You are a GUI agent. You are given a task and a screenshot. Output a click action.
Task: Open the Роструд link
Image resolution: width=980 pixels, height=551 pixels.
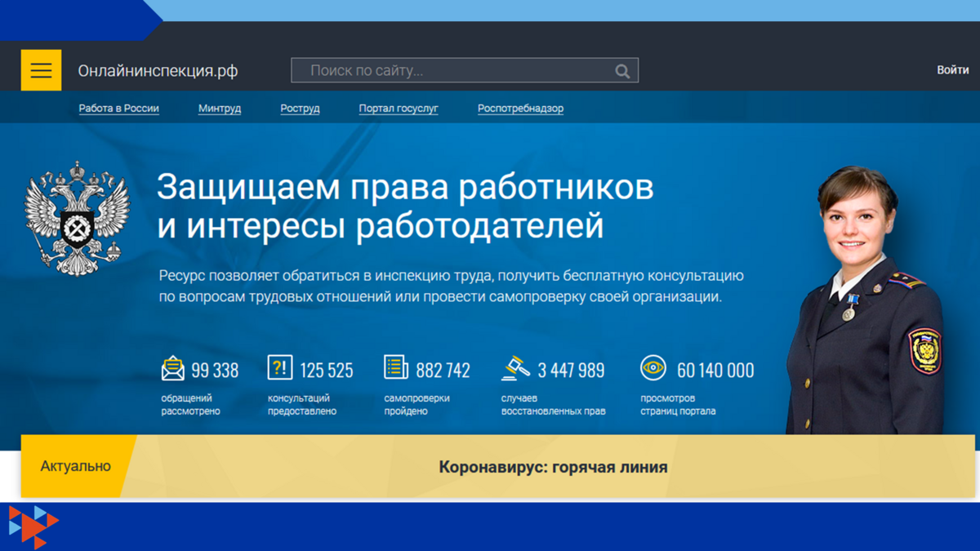pyautogui.click(x=300, y=109)
